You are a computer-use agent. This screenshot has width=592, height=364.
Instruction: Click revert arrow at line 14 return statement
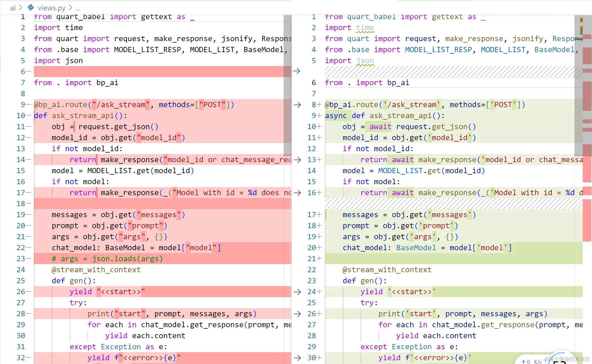pos(297,160)
